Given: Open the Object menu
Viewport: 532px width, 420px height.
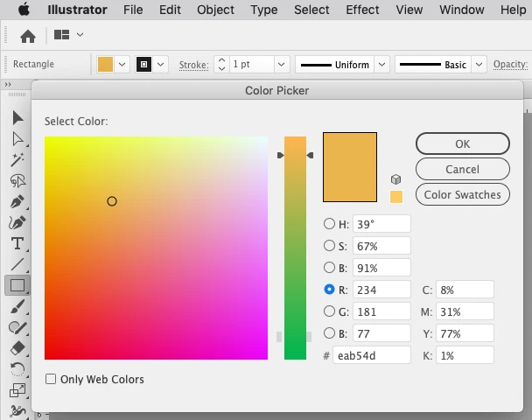Looking at the screenshot, I should pos(215,10).
